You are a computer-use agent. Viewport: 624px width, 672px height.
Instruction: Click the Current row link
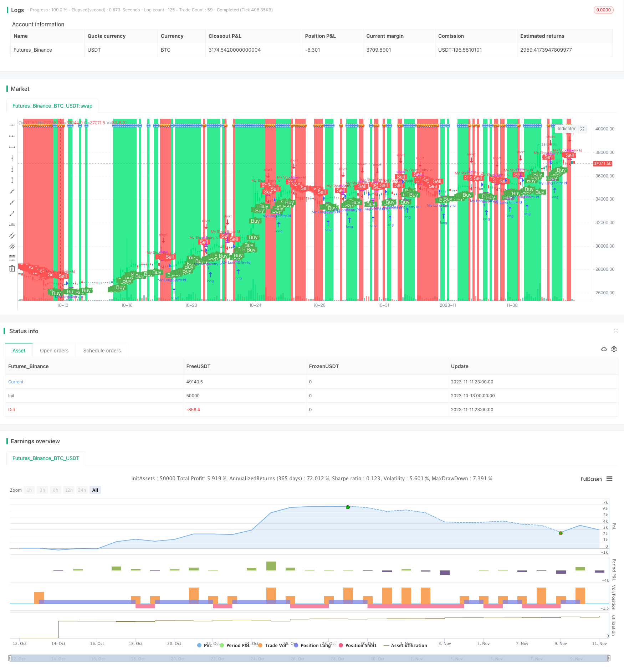[x=16, y=382]
